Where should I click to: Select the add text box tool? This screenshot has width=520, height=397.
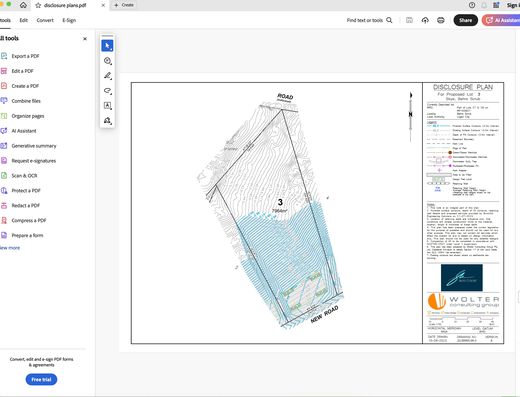coord(107,106)
